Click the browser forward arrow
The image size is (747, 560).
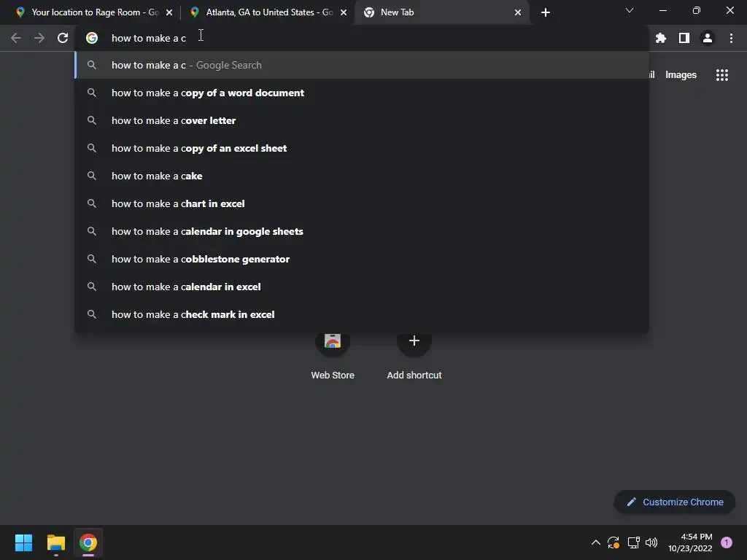pyautogui.click(x=39, y=38)
